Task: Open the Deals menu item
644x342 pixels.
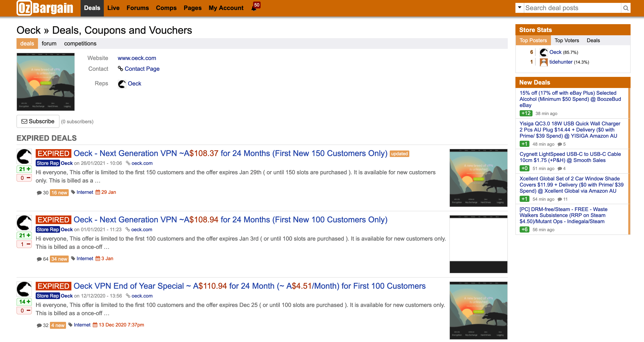Action: (x=92, y=8)
